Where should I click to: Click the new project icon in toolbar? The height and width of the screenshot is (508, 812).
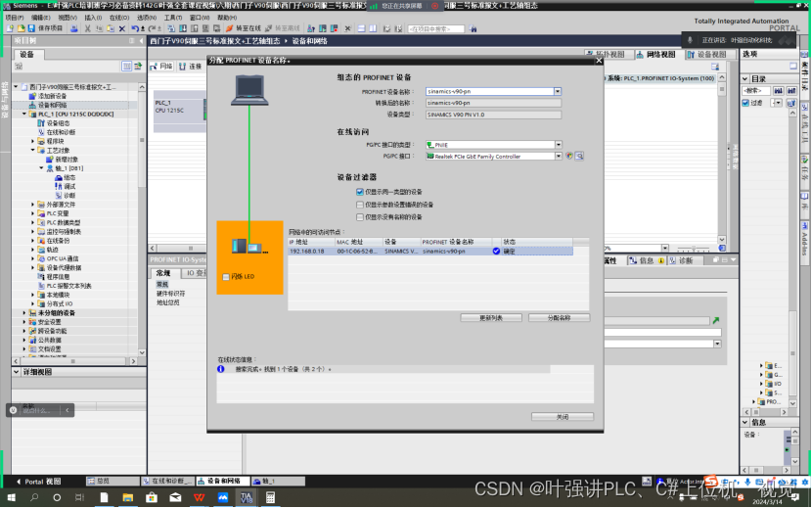11,28
